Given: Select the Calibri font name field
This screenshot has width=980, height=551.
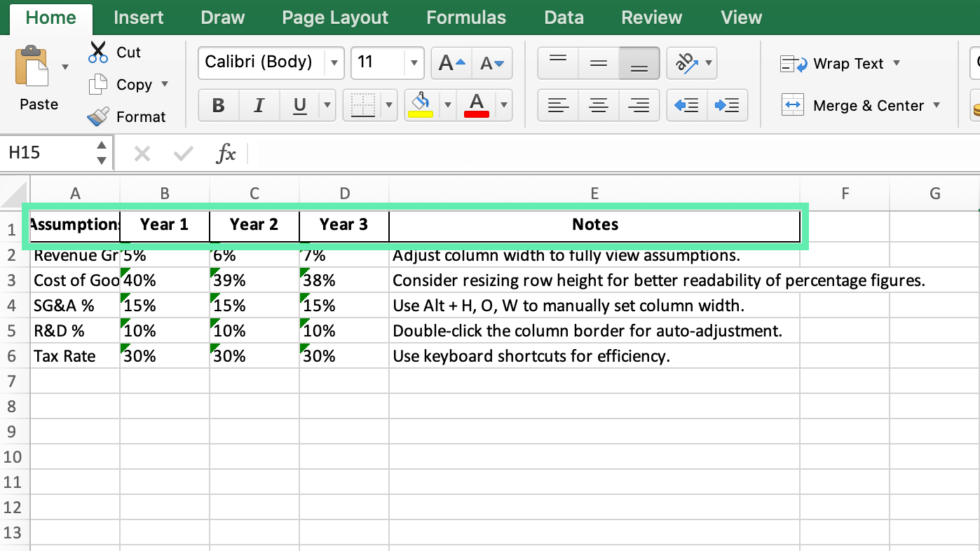Looking at the screenshot, I should tap(259, 62).
